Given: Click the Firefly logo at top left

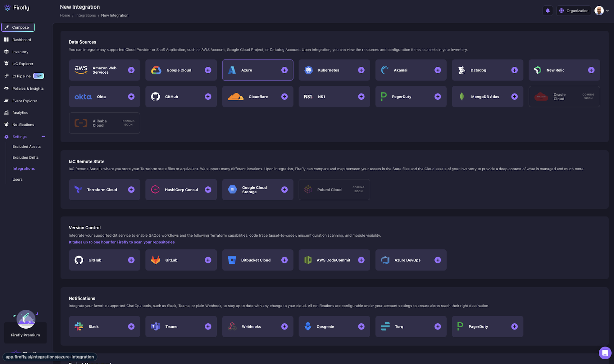Looking at the screenshot, I should pyautogui.click(x=17, y=8).
